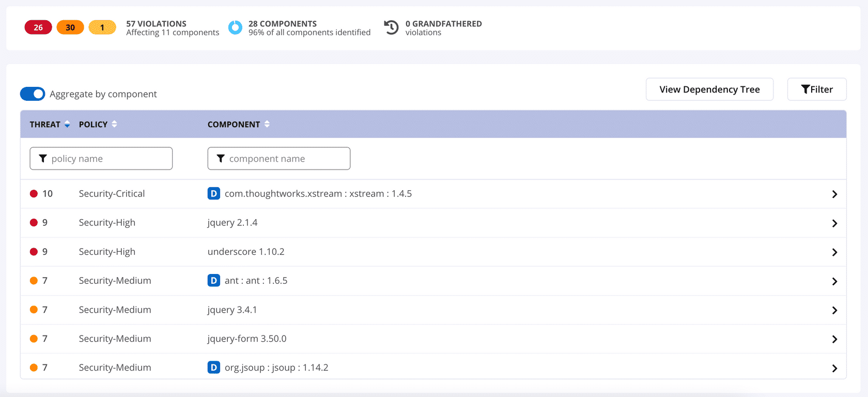Click the components identified donut chart icon

pyautogui.click(x=235, y=27)
